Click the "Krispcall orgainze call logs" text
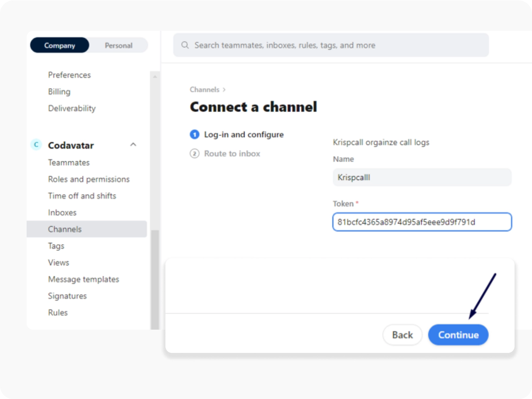The height and width of the screenshot is (399, 532). click(x=381, y=142)
